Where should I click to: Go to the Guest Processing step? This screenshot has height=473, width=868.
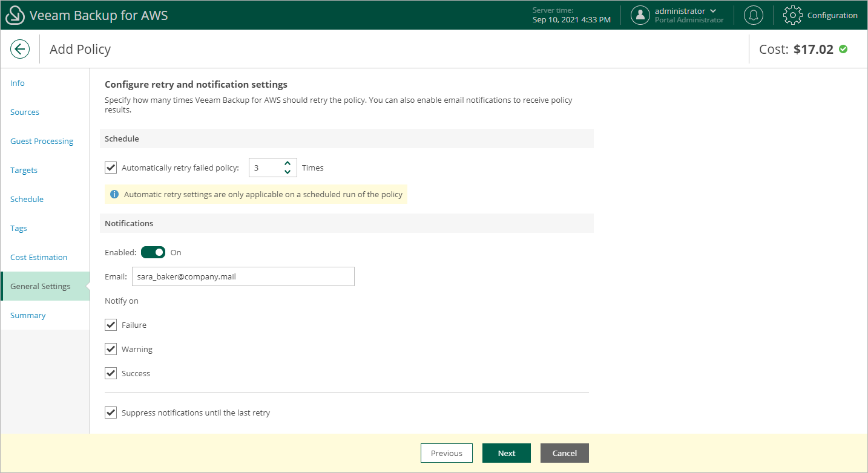42,141
